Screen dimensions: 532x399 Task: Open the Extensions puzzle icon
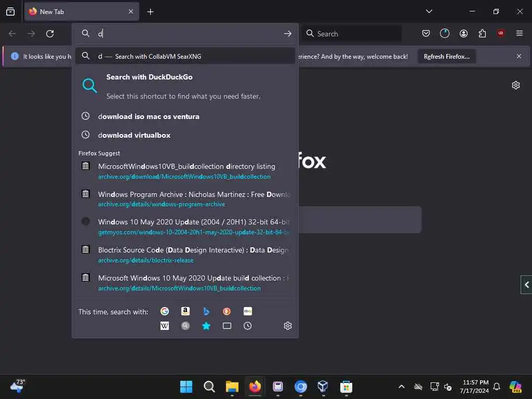tap(482, 33)
